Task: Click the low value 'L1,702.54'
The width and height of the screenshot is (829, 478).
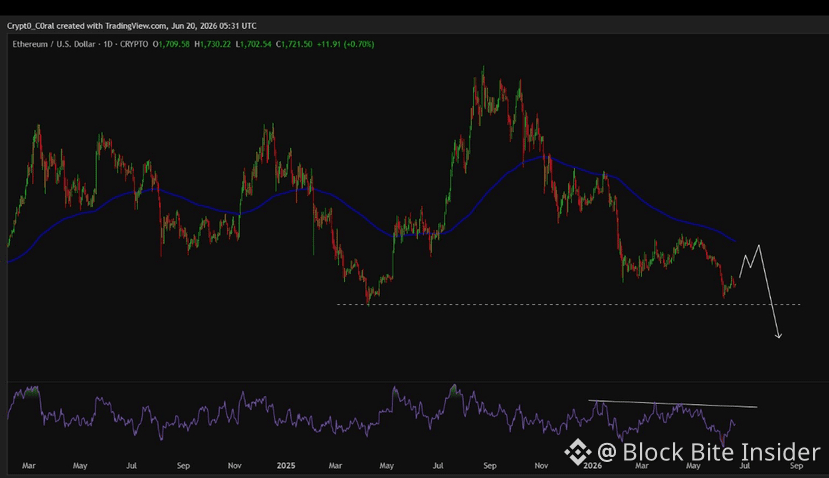Action: [x=253, y=44]
